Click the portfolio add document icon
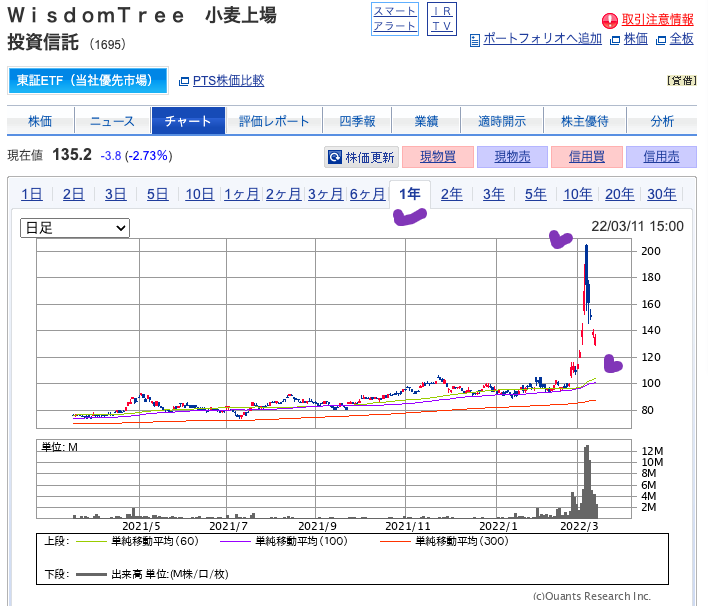This screenshot has height=606, width=708. coord(475,41)
